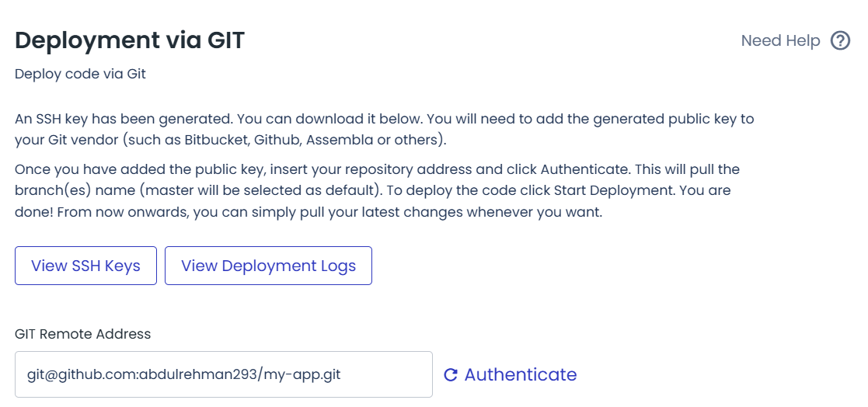Focus the GIT Remote Address input field
The width and height of the screenshot is (868, 407).
coord(224,374)
